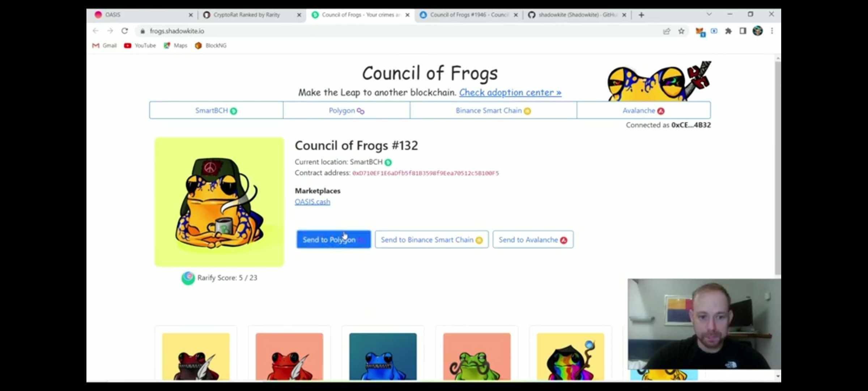Open the MetaMask fox extension

click(700, 31)
